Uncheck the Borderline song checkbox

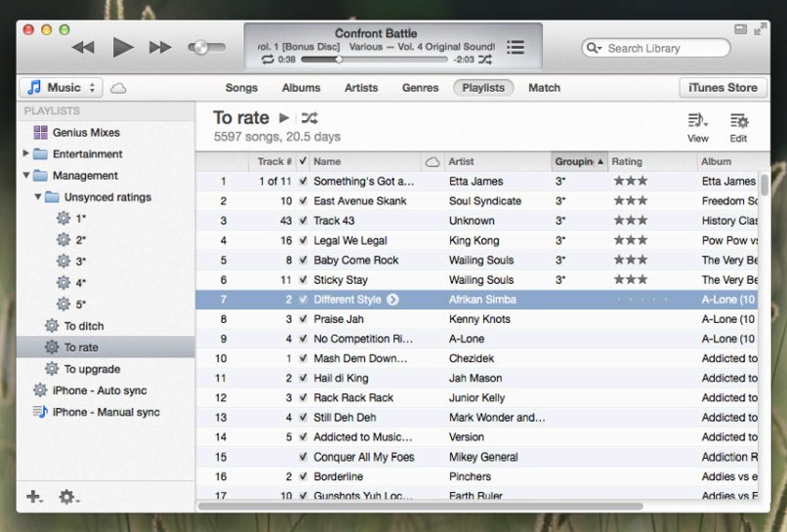point(303,476)
